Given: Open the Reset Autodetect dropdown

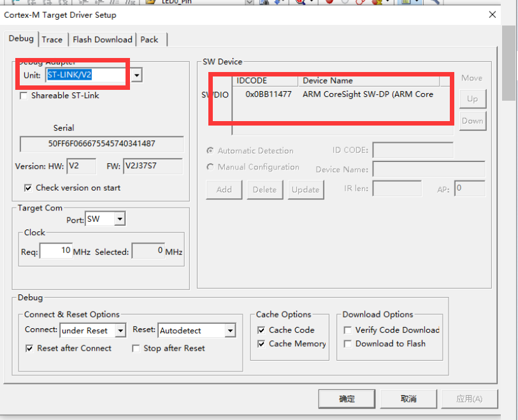Looking at the screenshot, I should 230,330.
